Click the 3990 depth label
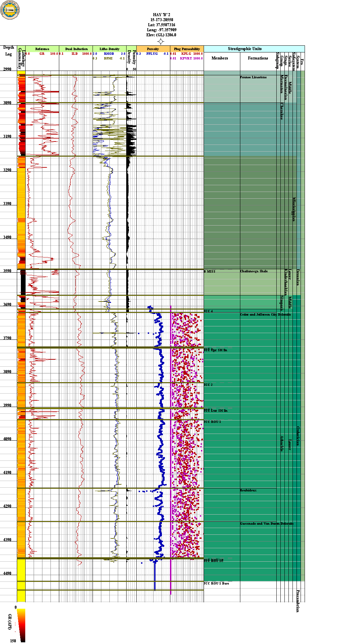Screen dimensions: 345x644 [7, 405]
